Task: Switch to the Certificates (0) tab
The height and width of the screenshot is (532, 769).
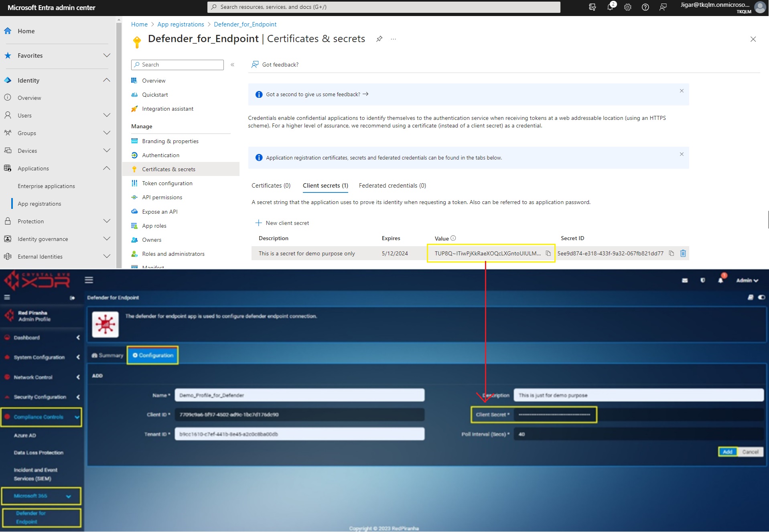Action: tap(271, 186)
